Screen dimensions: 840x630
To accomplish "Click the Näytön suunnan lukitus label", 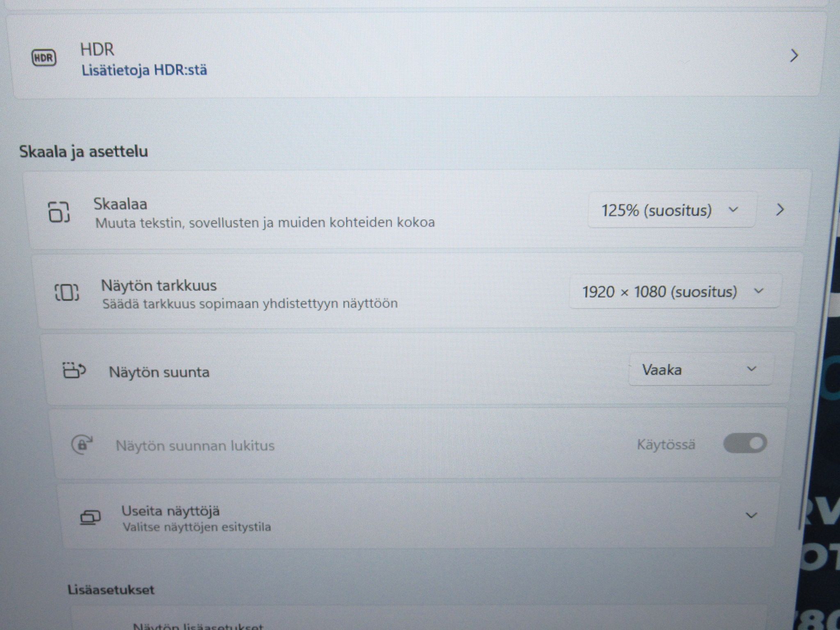I will pos(195,446).
